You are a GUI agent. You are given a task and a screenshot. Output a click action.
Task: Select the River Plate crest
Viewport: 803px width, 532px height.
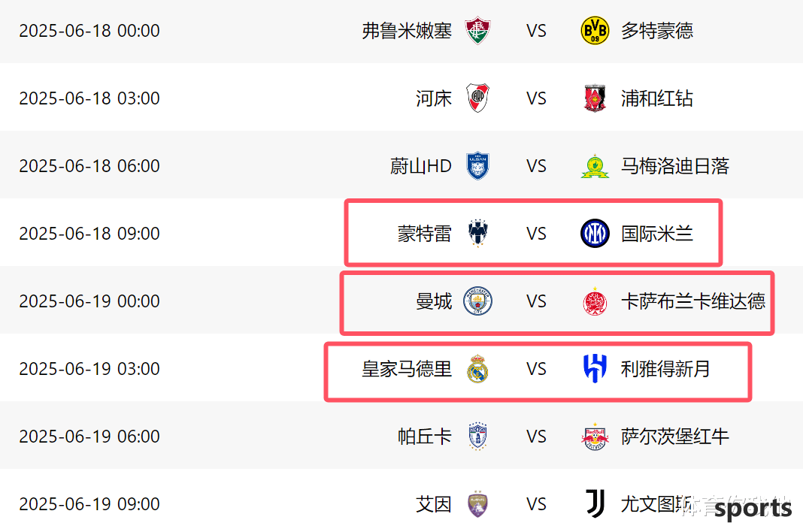point(477,98)
